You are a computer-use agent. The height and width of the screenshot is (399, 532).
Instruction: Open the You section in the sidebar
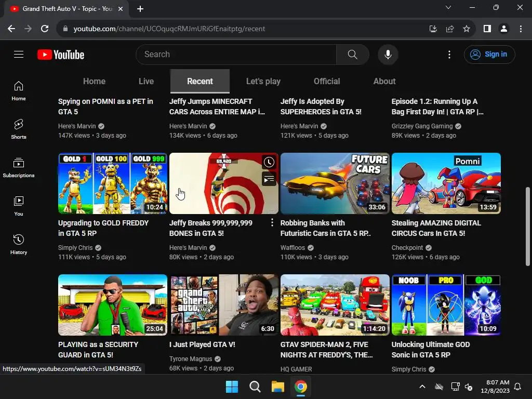[19, 206]
